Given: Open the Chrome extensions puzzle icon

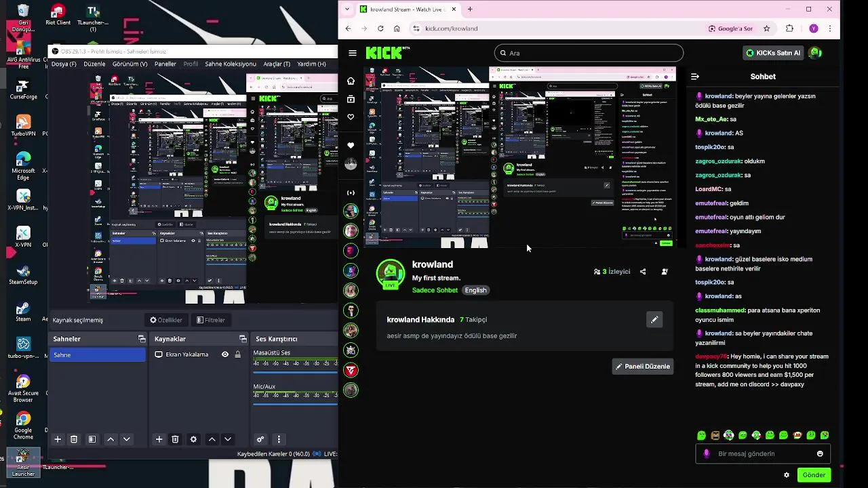Looking at the screenshot, I should tap(789, 28).
